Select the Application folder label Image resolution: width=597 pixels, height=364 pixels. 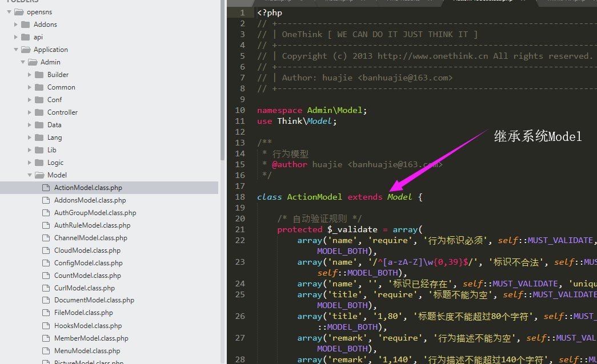coord(51,50)
